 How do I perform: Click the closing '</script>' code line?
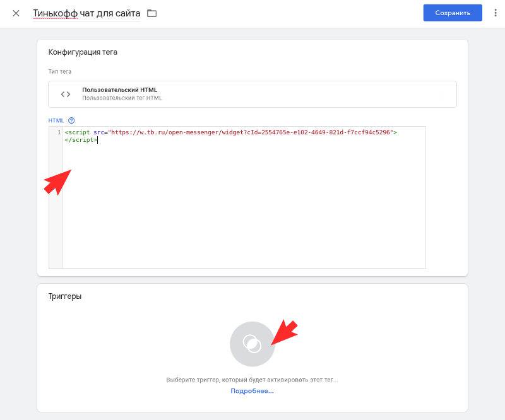coord(81,140)
